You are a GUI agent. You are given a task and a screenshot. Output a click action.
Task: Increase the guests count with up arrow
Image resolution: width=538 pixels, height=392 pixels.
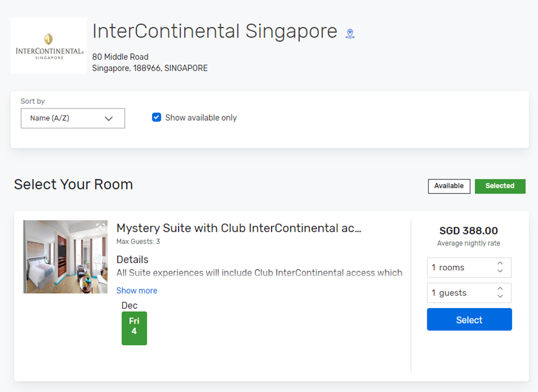point(500,289)
